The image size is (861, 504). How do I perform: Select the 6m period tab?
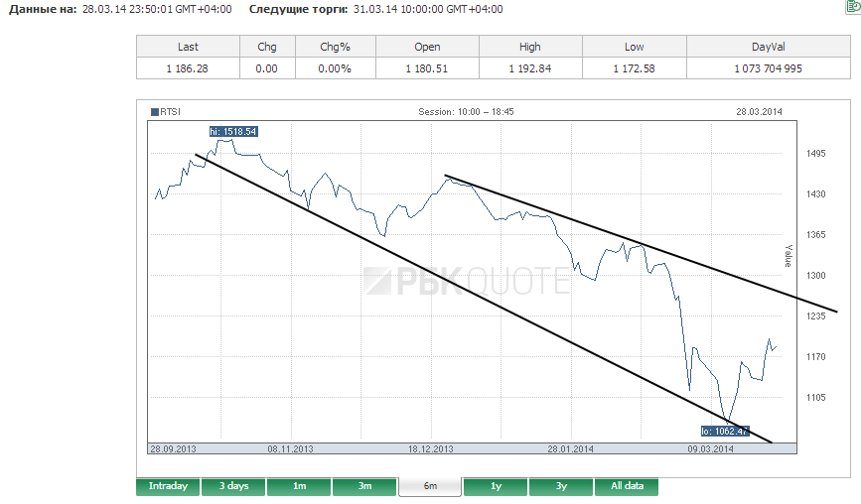[x=430, y=487]
